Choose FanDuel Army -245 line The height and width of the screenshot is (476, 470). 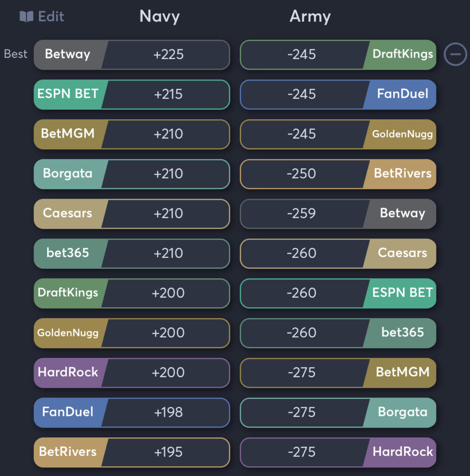coord(338,94)
